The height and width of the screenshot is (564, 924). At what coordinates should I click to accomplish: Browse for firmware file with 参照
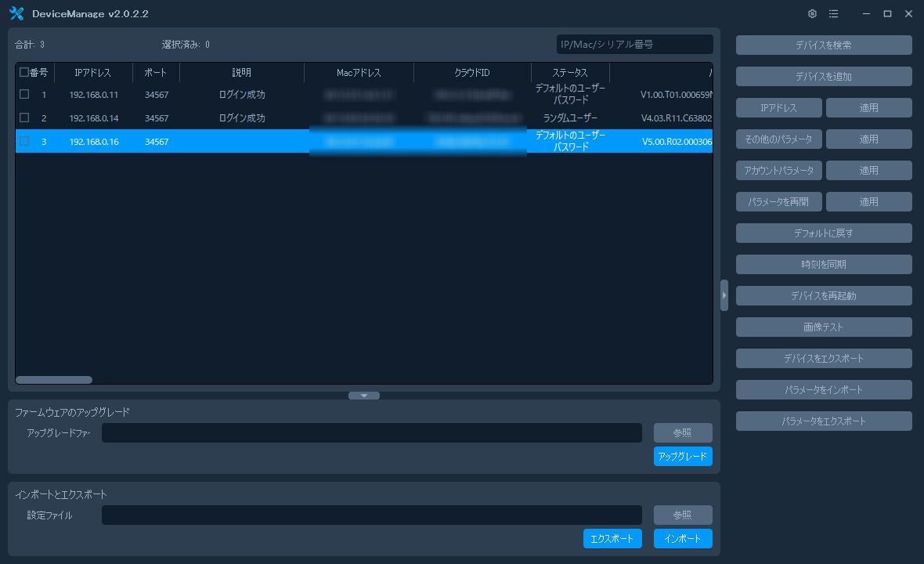[683, 433]
